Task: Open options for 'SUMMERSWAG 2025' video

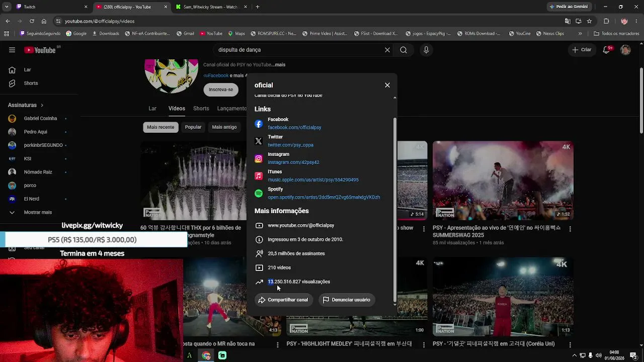Action: click(570, 228)
